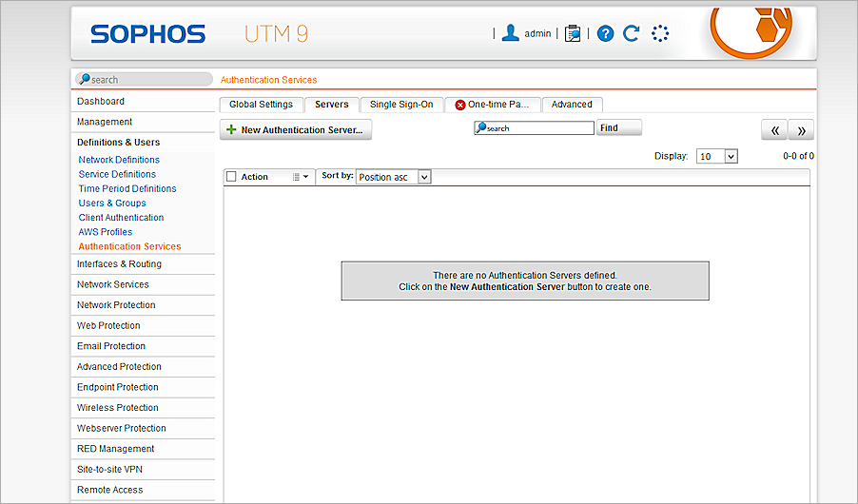Click the Find button
The image size is (858, 504).
pyautogui.click(x=619, y=127)
